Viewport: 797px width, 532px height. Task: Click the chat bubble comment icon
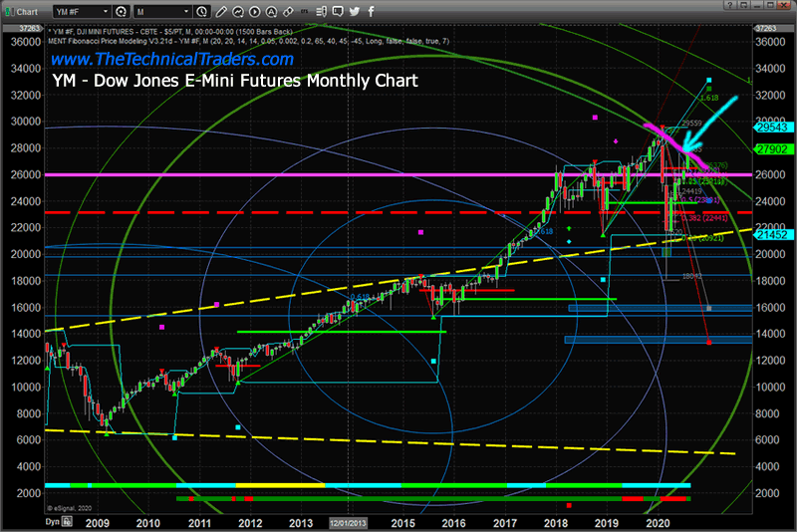(x=338, y=11)
